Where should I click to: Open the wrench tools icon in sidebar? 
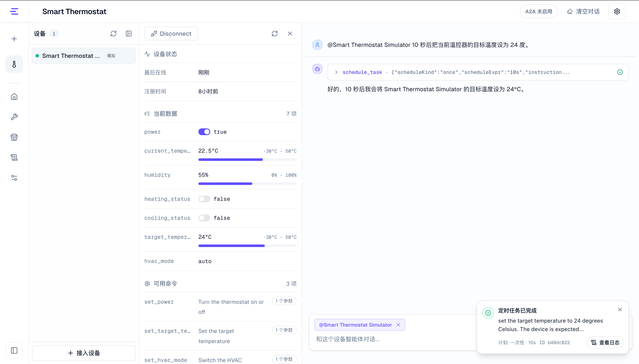click(x=14, y=117)
